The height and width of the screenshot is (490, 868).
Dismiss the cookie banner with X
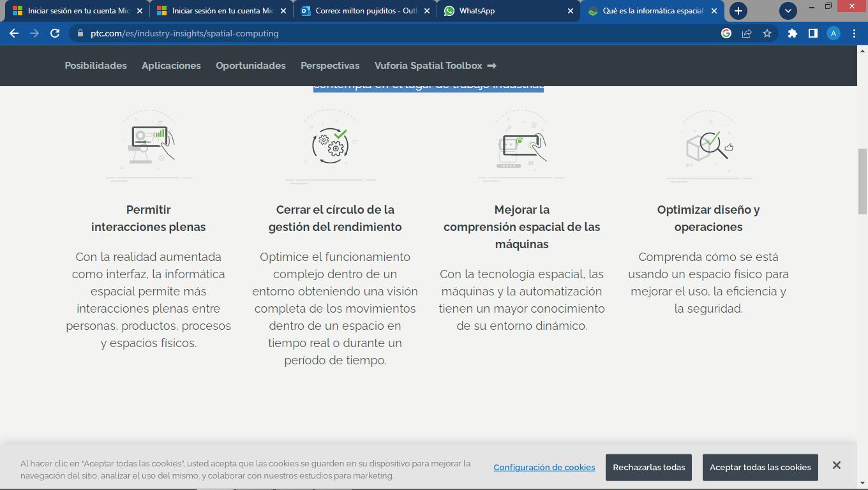pos(837,465)
